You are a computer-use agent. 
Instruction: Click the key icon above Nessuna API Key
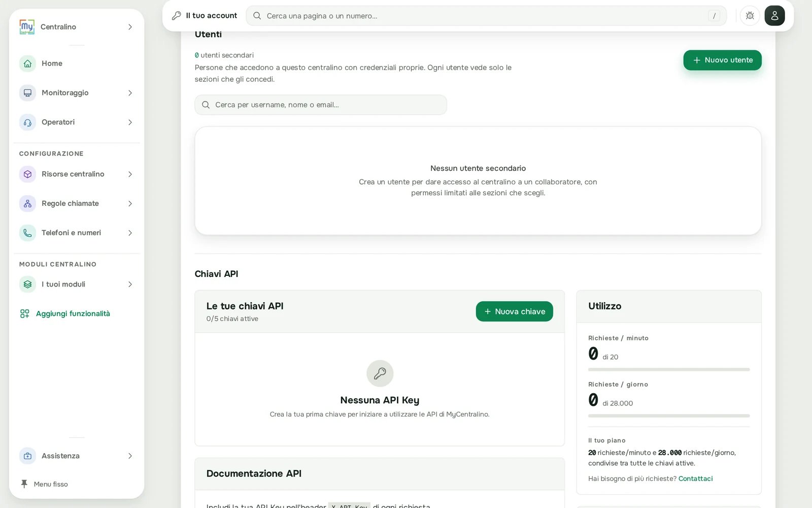click(x=380, y=373)
